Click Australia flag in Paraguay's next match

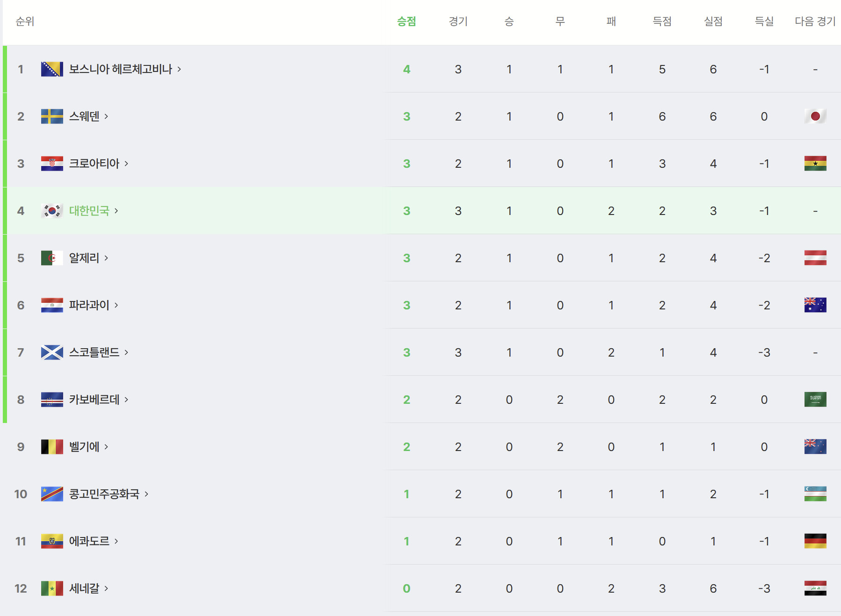point(815,305)
